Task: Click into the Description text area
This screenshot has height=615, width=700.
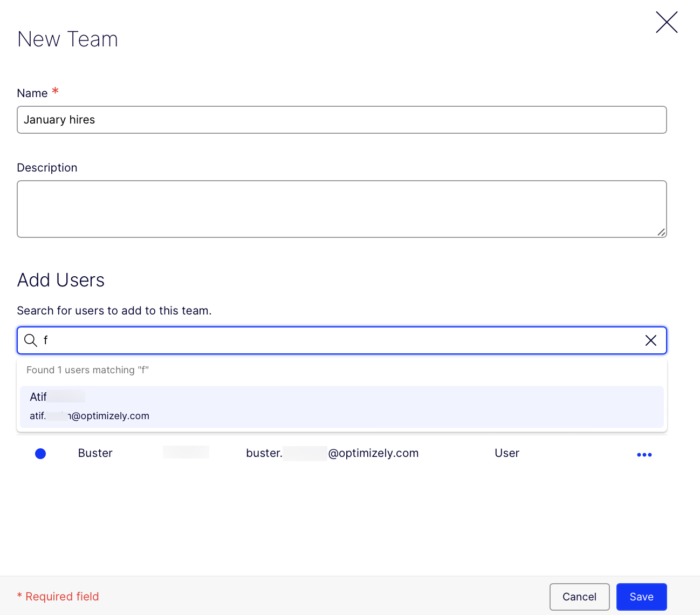Action: 341,209
